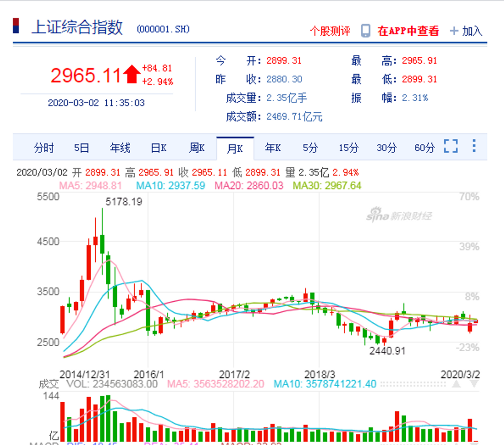Click the 5178.19 peak label on chart

tap(124, 202)
